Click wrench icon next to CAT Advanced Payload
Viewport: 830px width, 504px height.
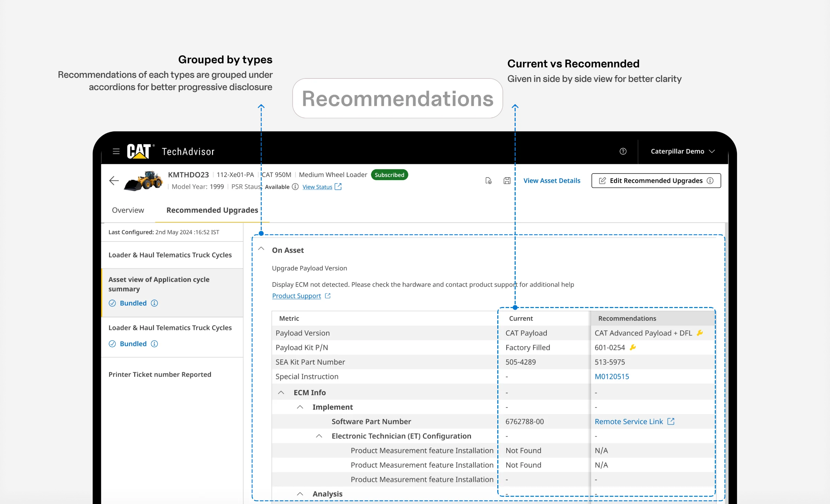(700, 333)
